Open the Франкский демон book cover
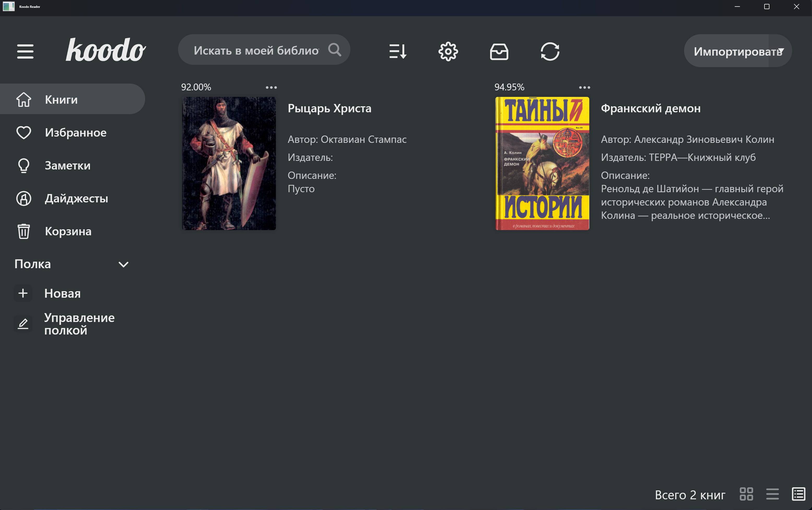This screenshot has height=510, width=812. tap(542, 163)
